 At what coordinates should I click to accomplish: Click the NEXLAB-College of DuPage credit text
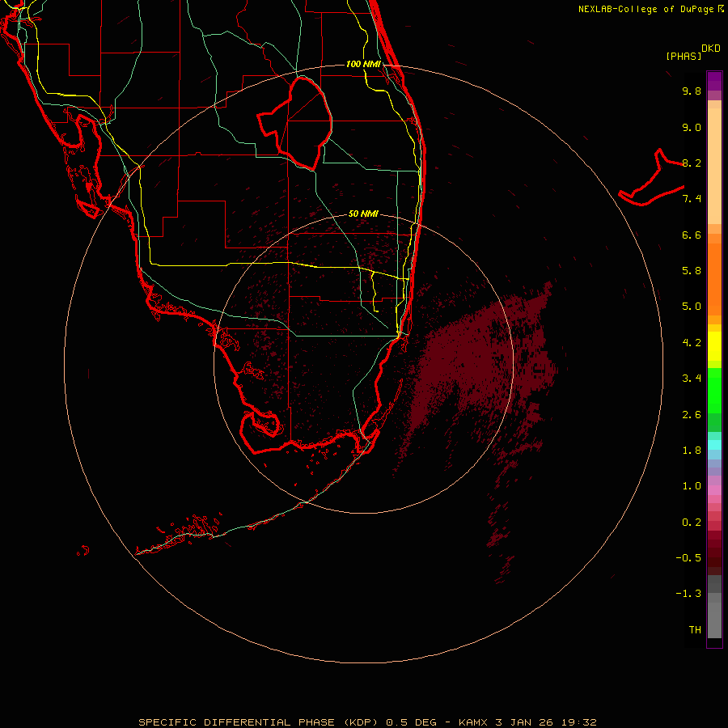tap(645, 9)
